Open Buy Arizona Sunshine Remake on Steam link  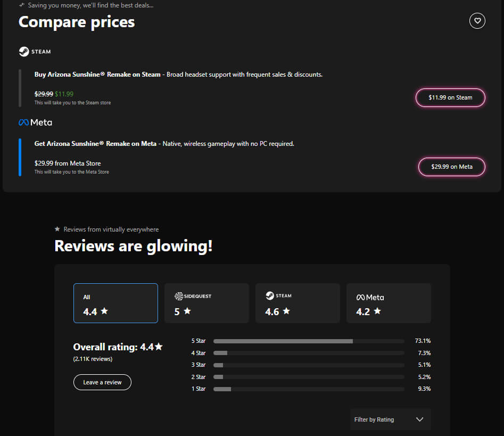coord(97,75)
